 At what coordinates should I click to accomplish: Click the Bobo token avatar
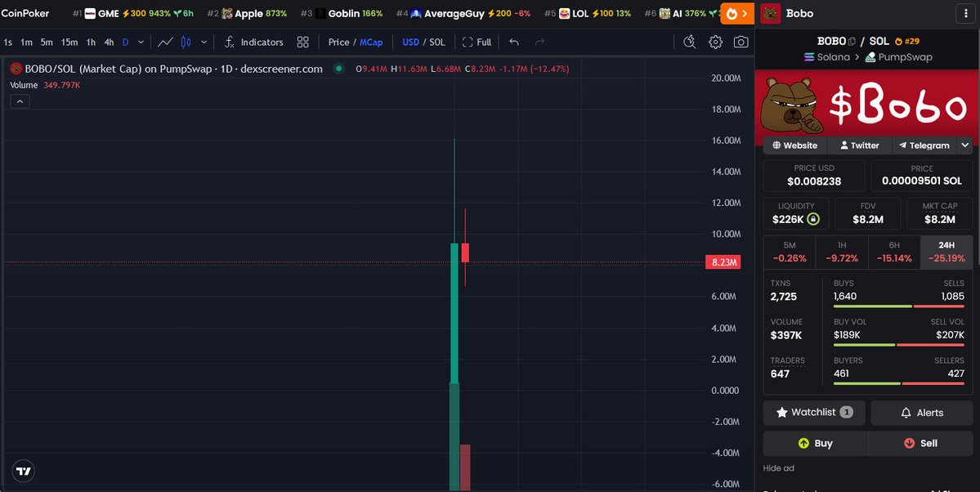(771, 13)
